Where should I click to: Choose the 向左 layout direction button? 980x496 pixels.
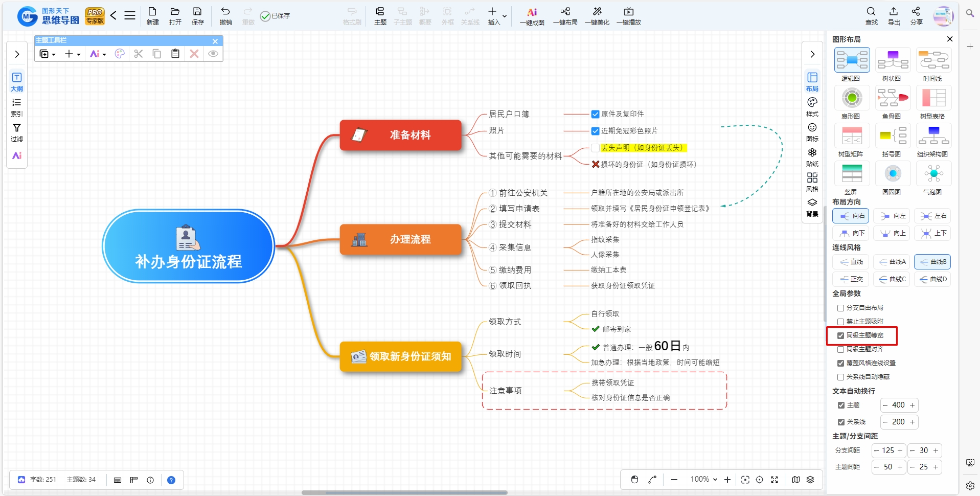pos(892,216)
